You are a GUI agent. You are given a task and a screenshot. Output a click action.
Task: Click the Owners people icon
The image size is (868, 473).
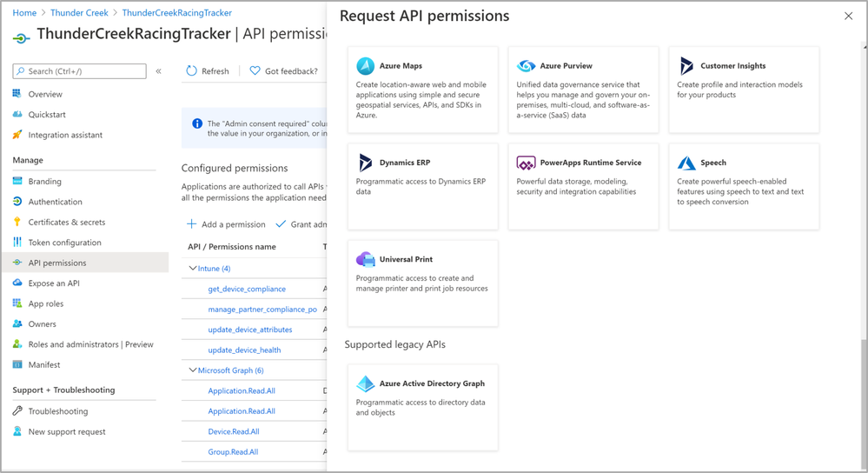17,324
